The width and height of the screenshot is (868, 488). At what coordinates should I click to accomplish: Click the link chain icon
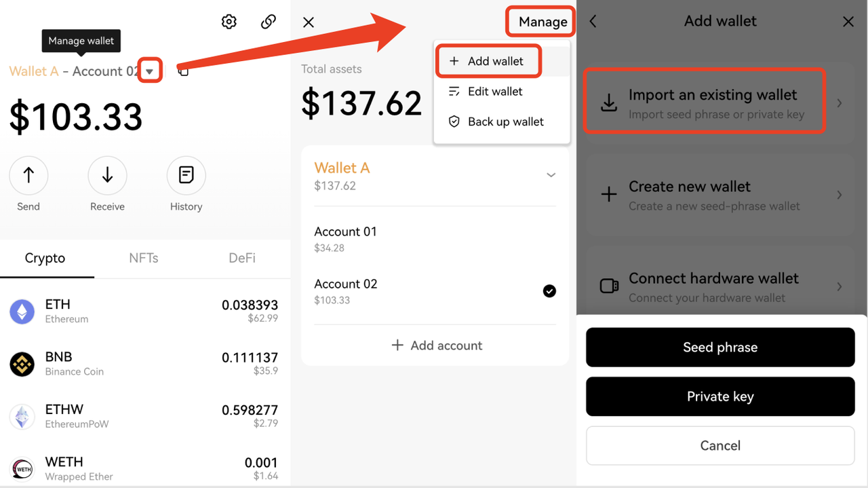pyautogui.click(x=269, y=22)
